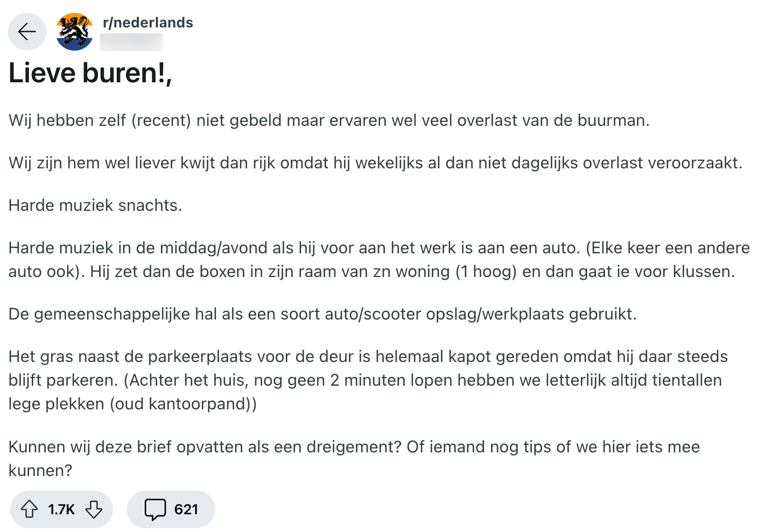Open the r/nederlands subreddit link
The width and height of the screenshot is (758, 532).
point(148,23)
